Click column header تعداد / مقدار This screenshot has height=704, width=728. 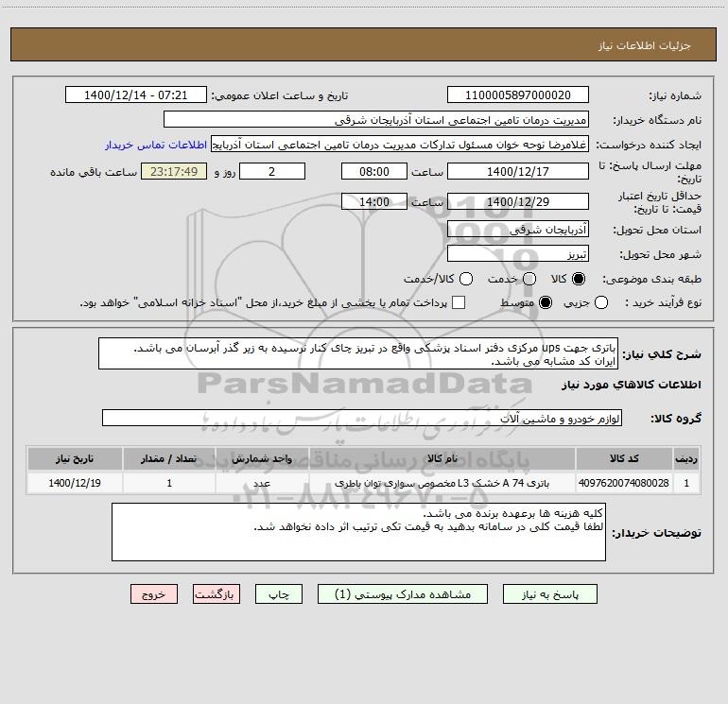[169, 458]
